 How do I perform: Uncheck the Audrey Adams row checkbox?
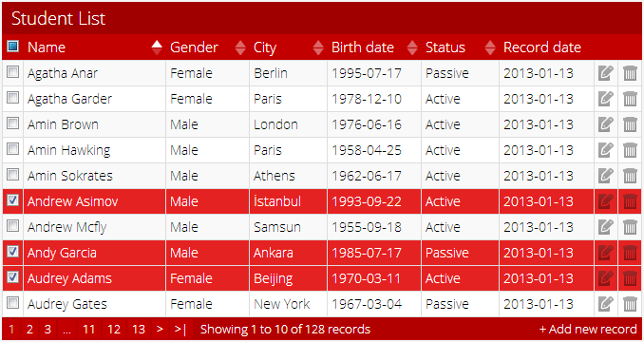coord(13,277)
